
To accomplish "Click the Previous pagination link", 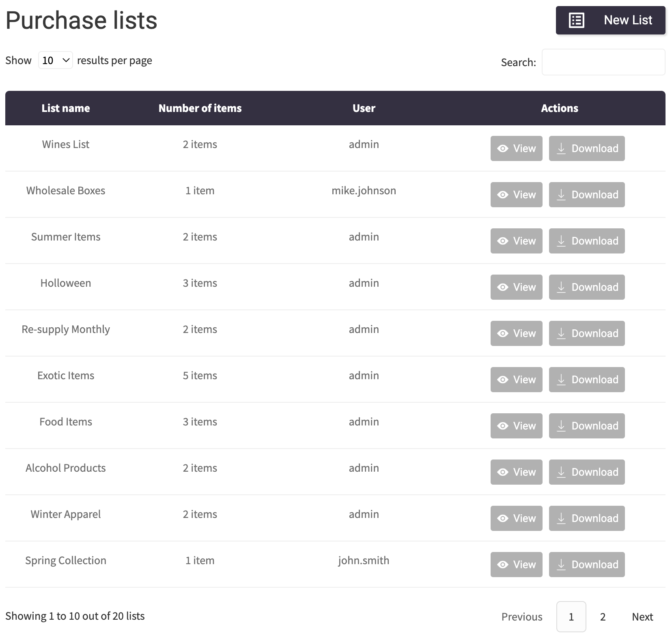I will tap(521, 617).
